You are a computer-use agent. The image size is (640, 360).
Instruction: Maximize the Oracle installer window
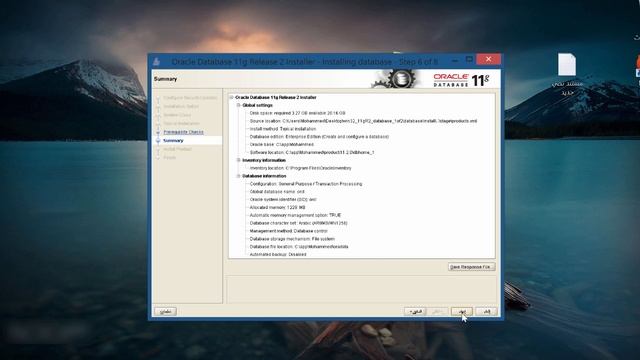pyautogui.click(x=469, y=60)
